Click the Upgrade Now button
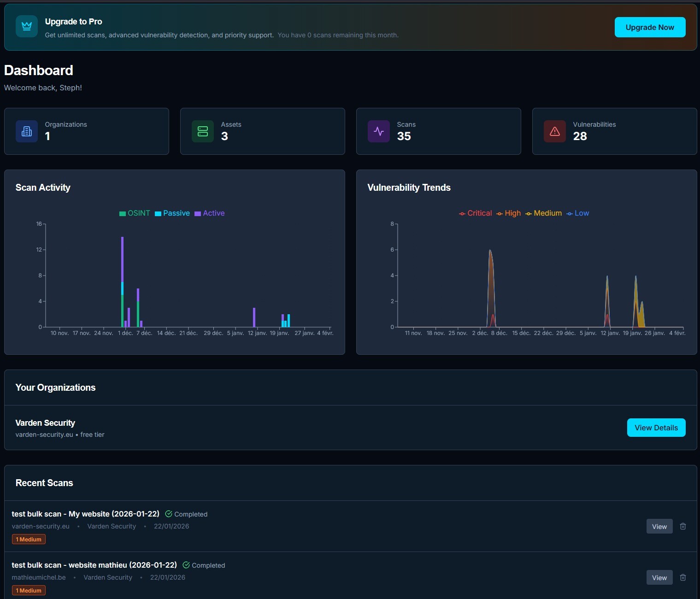Image resolution: width=700 pixels, height=599 pixels. click(650, 27)
